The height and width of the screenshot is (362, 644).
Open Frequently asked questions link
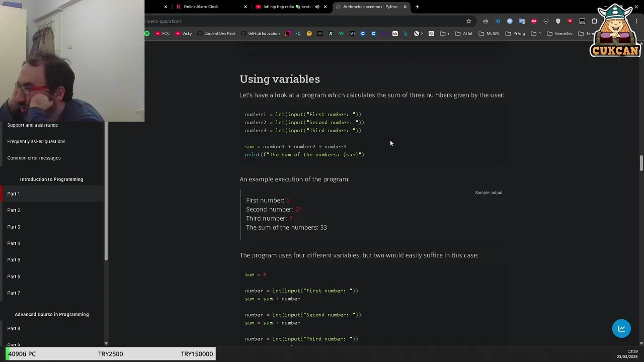pos(36,141)
